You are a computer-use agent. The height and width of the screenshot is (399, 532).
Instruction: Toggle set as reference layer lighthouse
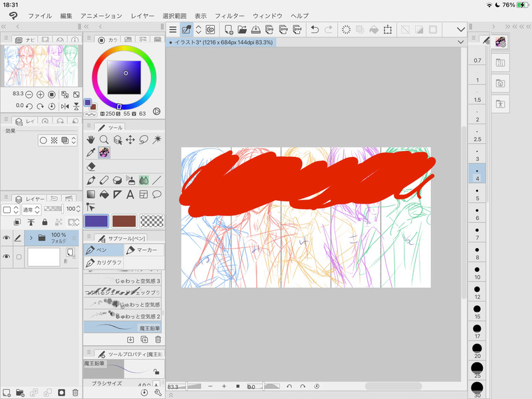tap(31, 222)
